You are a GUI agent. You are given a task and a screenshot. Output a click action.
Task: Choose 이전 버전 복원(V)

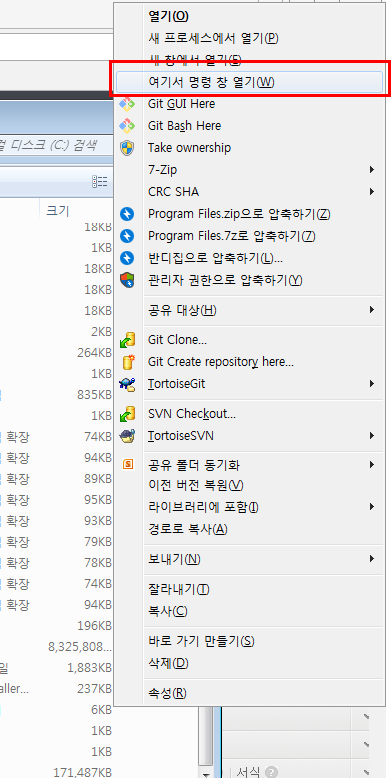pyautogui.click(x=250, y=485)
